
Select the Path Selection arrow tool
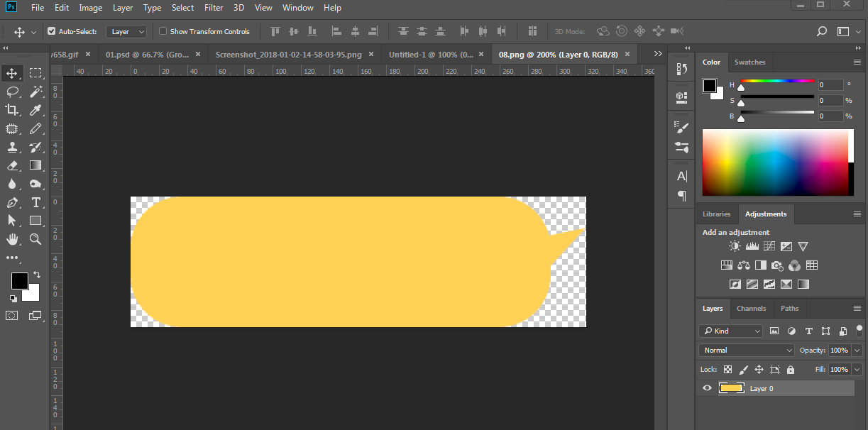pos(12,221)
